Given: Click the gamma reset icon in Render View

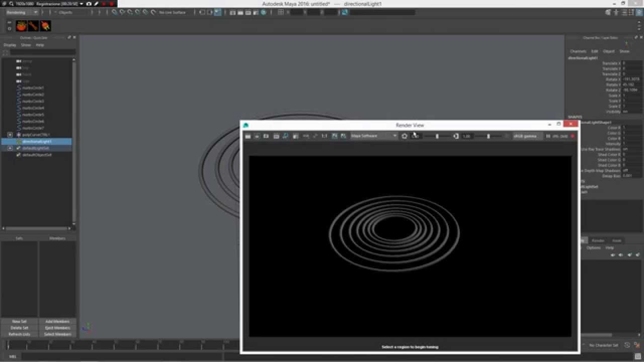Looking at the screenshot, I should (456, 136).
